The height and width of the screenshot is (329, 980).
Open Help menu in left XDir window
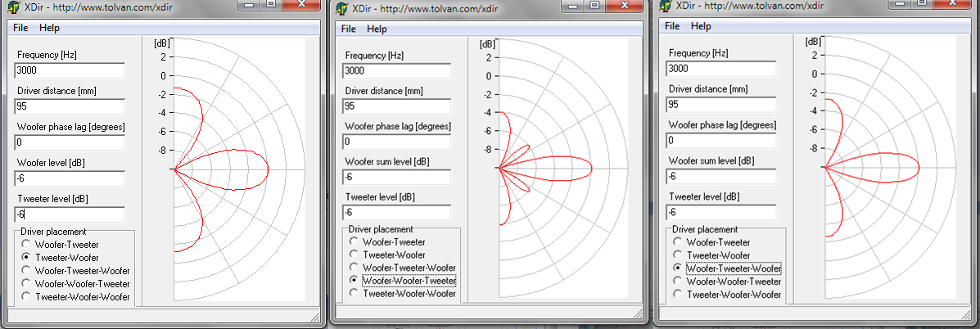point(49,28)
